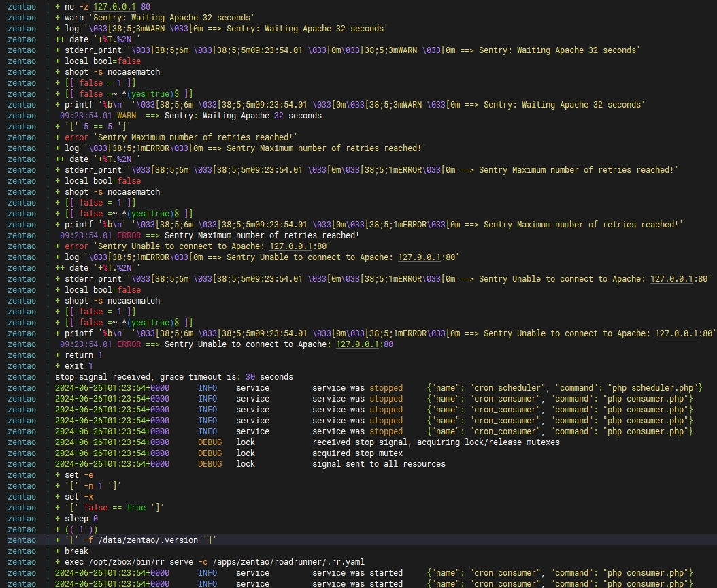The height and width of the screenshot is (588, 717).
Task: Click line "+ error 'Sentry Maximum number of retries reached!'"
Action: click(176, 137)
